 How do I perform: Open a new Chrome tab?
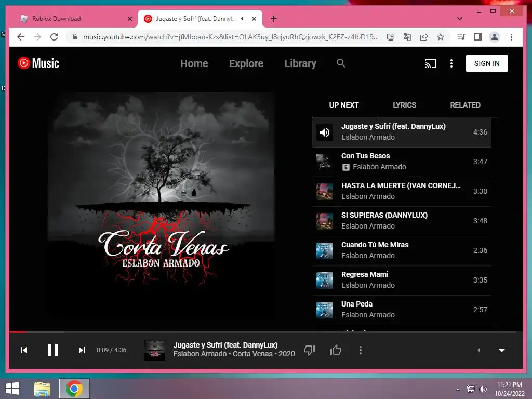(274, 19)
